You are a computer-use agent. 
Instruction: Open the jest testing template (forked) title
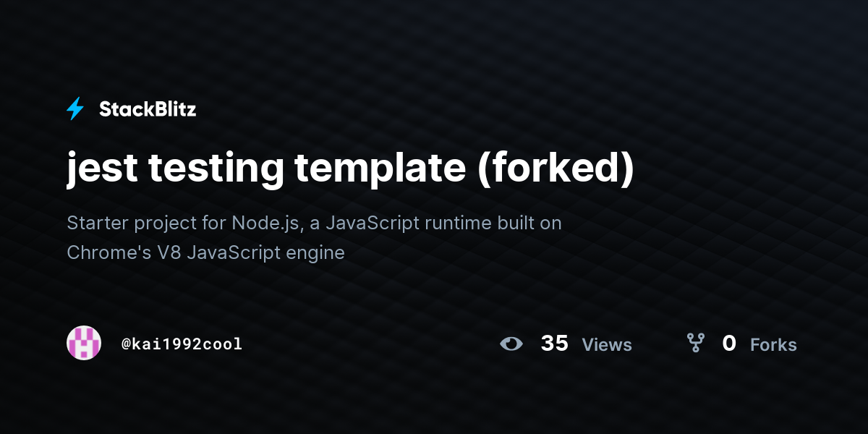tap(351, 169)
